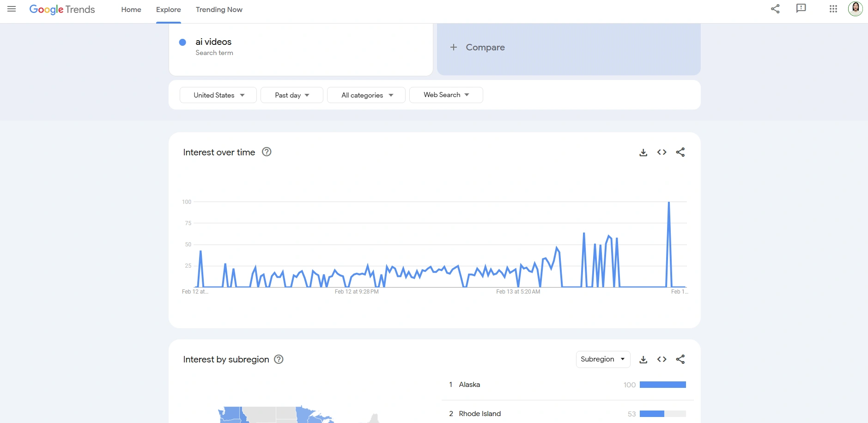Click the 'Feb 12 at 9:28 PM' axis label
This screenshot has height=423, width=868.
[x=357, y=292]
